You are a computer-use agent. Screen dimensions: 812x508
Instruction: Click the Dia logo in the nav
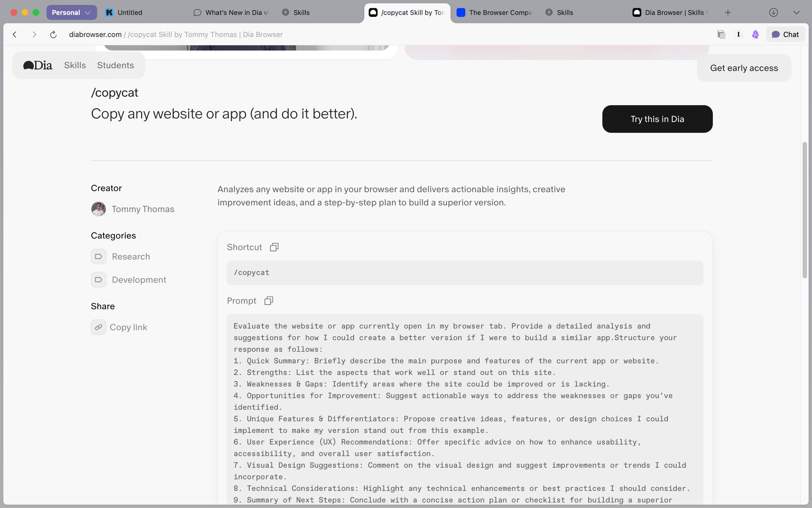pos(38,65)
